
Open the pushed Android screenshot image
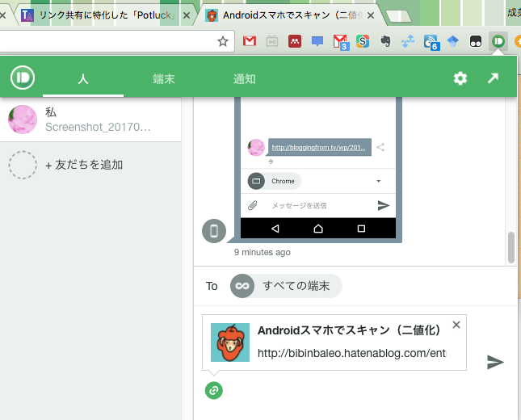pyautogui.click(x=318, y=168)
